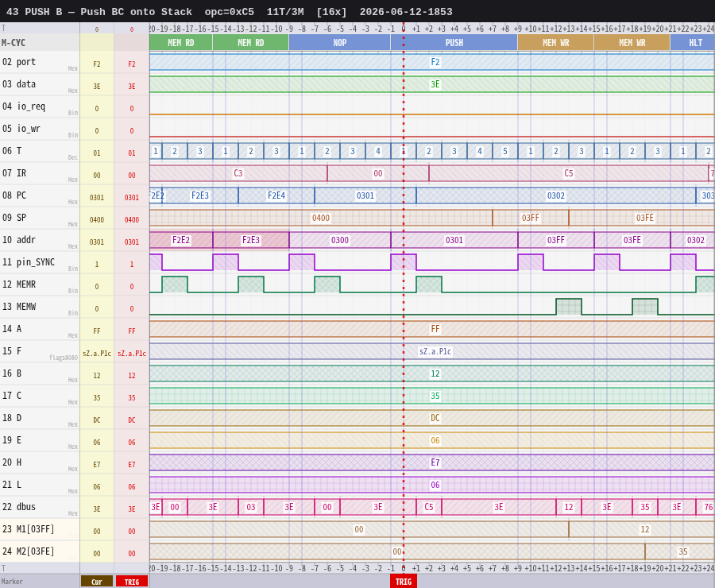Image resolution: width=715 pixels, height=588 pixels.
Task: Select the PUSH machine cycle segment
Action: point(454,43)
